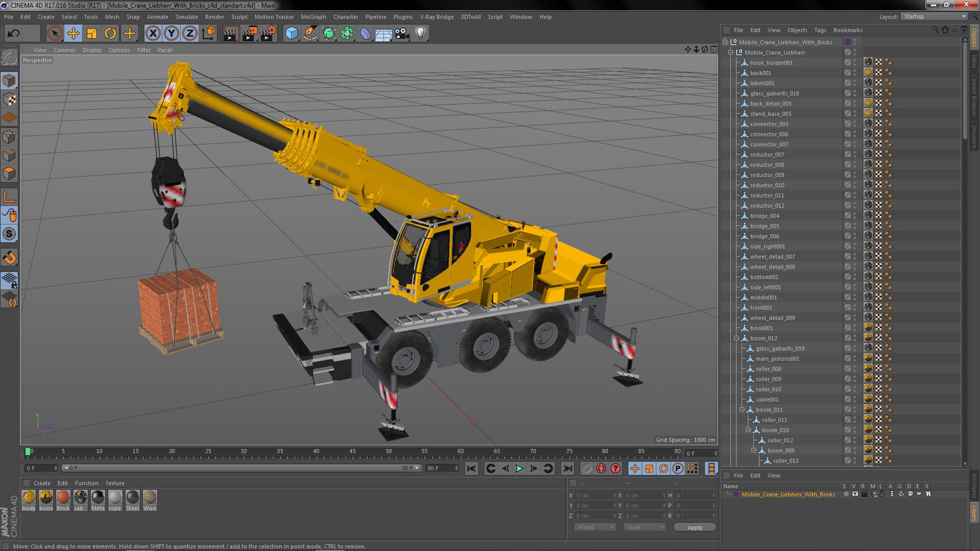Collapse the Mobile_Crane_Liebherr object node

tap(731, 53)
